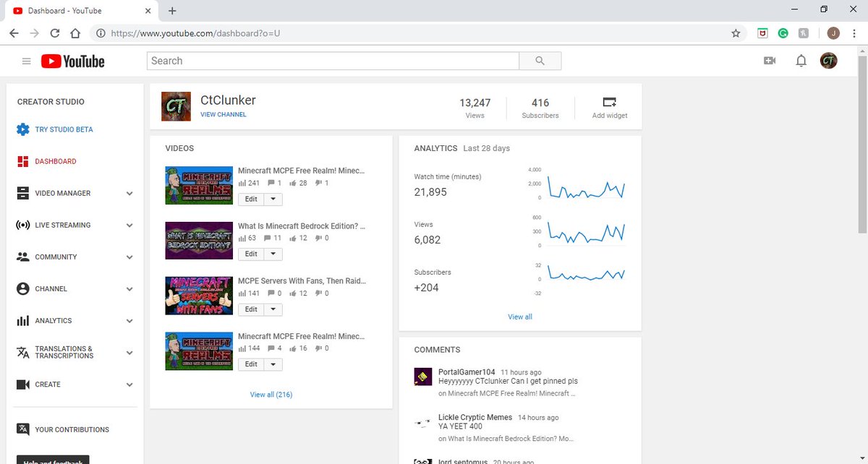Click the MCPE Servers With Fans thumbnail
868x464 pixels.
[199, 296]
